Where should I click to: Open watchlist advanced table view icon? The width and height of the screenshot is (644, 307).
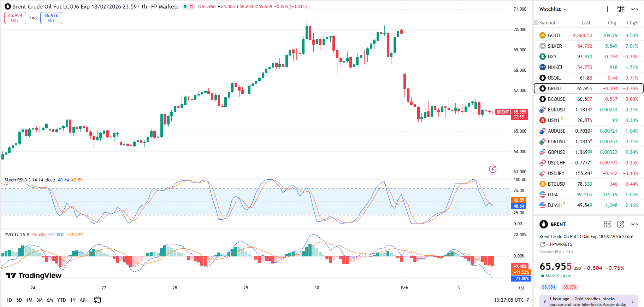click(x=621, y=9)
